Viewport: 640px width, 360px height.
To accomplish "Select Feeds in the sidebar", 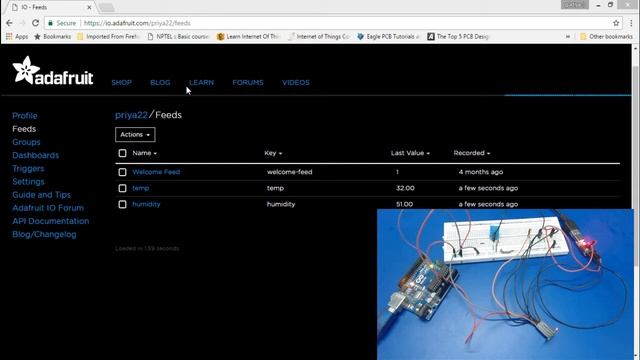I will [24, 129].
